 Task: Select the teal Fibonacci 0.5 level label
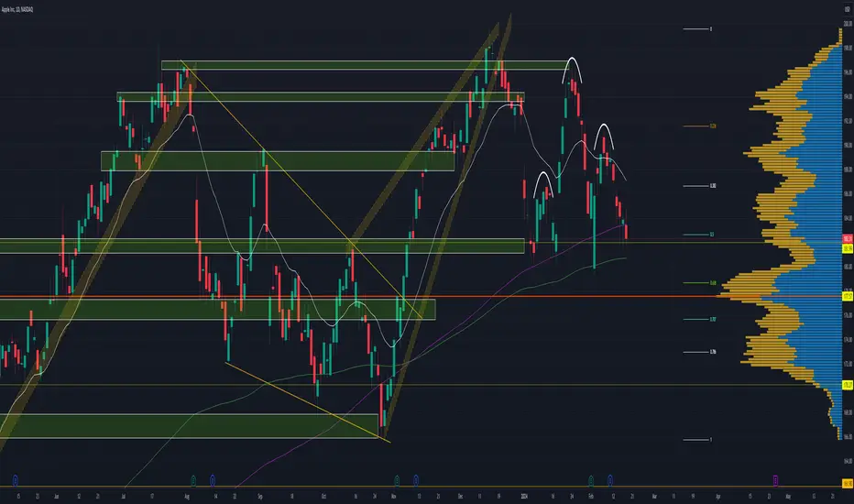pyautogui.click(x=712, y=235)
